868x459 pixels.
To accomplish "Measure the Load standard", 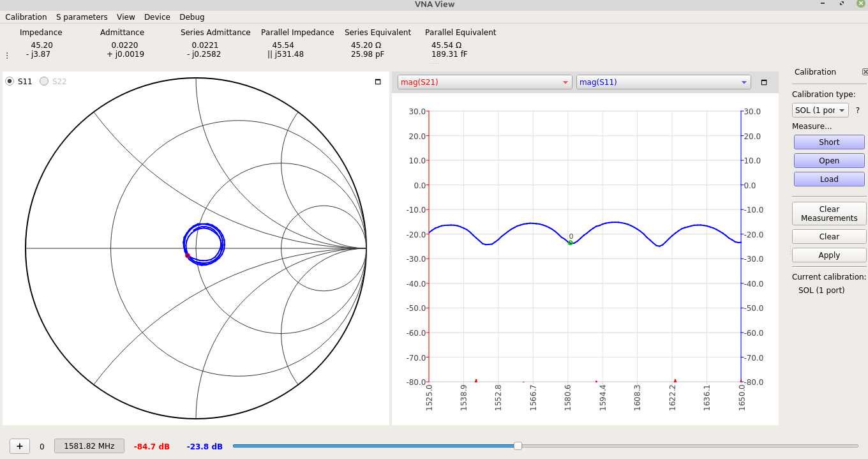I will 829,179.
